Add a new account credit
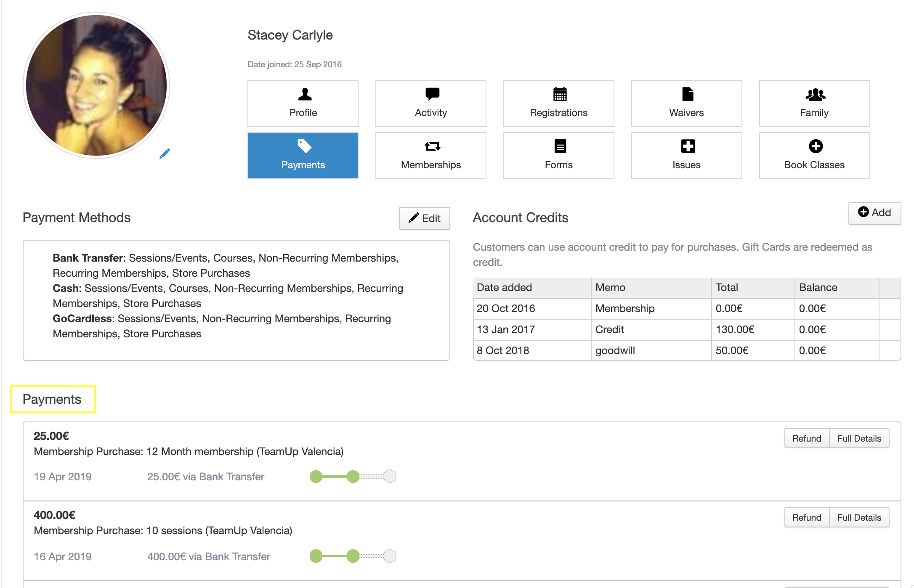The image size is (914, 588). pyautogui.click(x=874, y=213)
